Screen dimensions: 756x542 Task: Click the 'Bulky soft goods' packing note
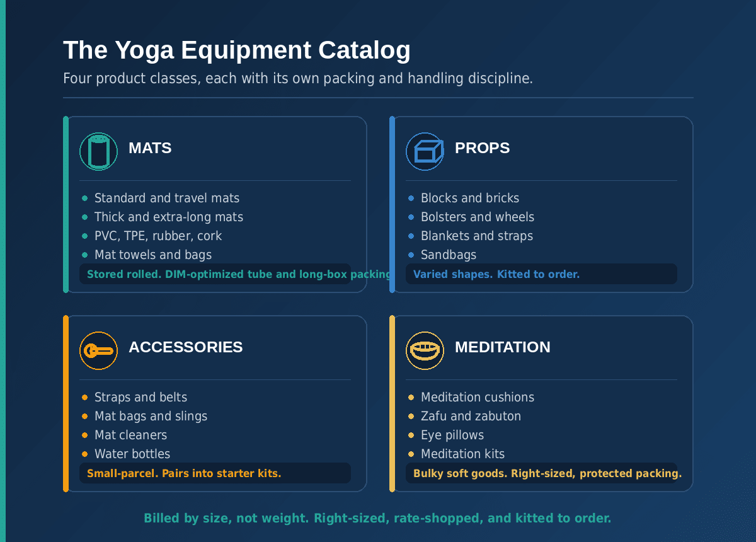pyautogui.click(x=547, y=473)
